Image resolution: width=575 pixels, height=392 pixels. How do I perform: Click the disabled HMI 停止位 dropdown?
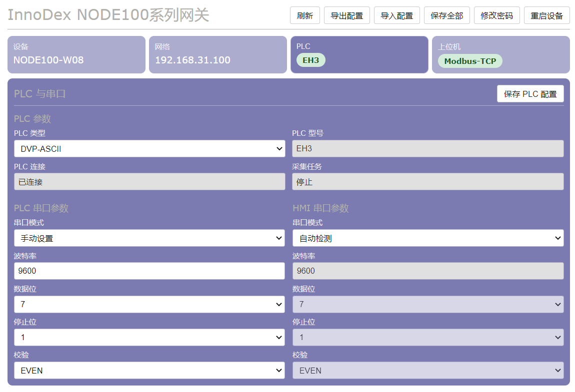[428, 337]
